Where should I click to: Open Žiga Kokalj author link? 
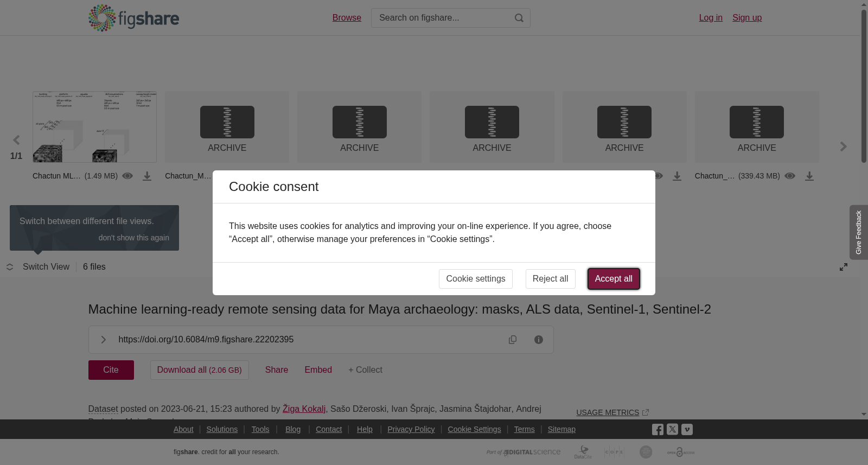(x=304, y=409)
